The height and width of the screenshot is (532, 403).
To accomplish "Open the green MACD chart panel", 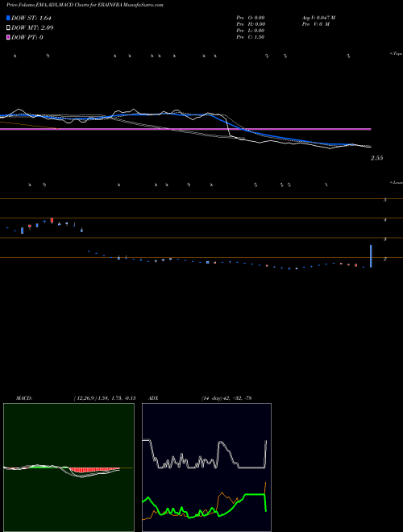I will [69, 468].
